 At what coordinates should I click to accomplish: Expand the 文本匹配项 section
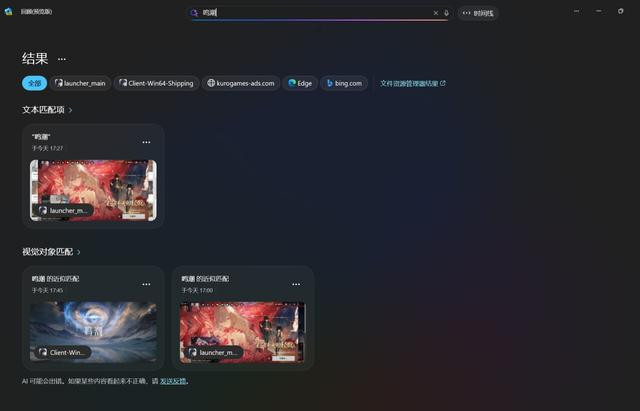(x=47, y=110)
